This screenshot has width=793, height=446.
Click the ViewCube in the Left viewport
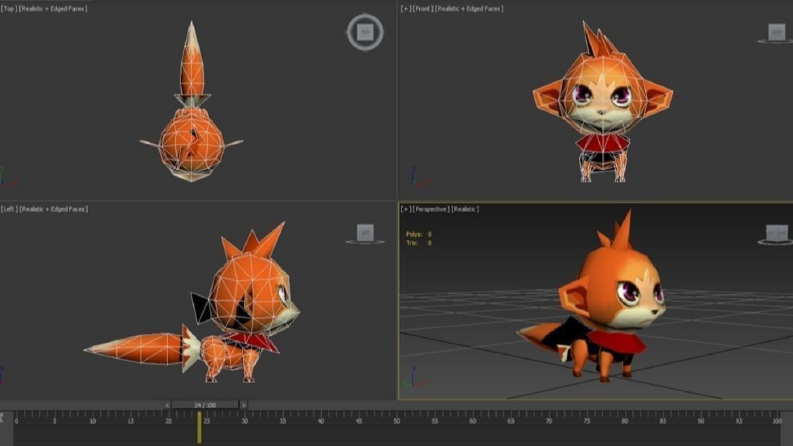pos(365,234)
